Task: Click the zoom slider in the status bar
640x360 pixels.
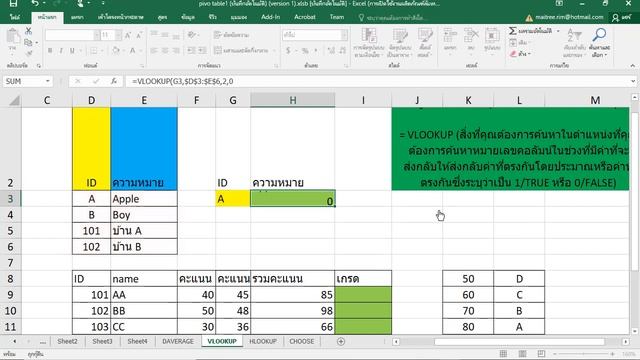Action: 583,354
